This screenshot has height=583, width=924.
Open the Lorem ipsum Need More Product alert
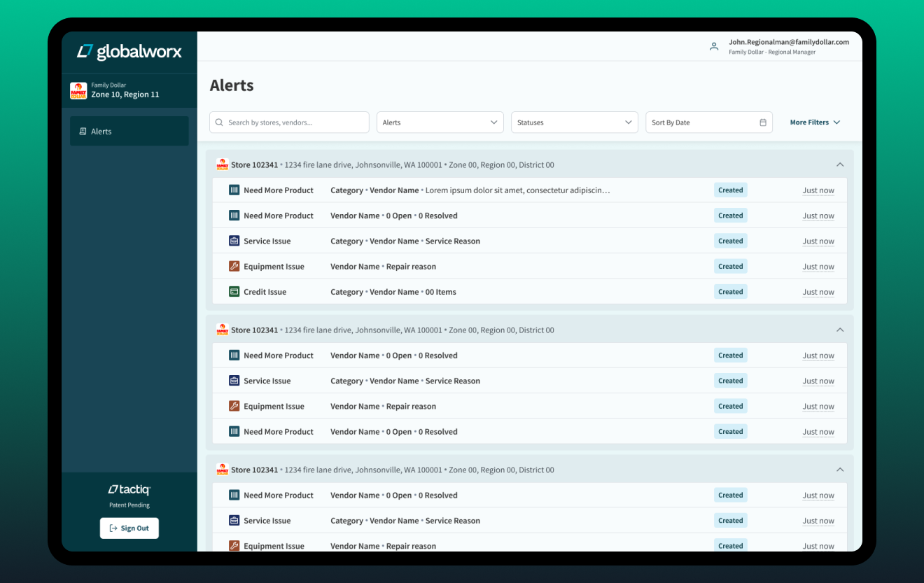(x=529, y=190)
